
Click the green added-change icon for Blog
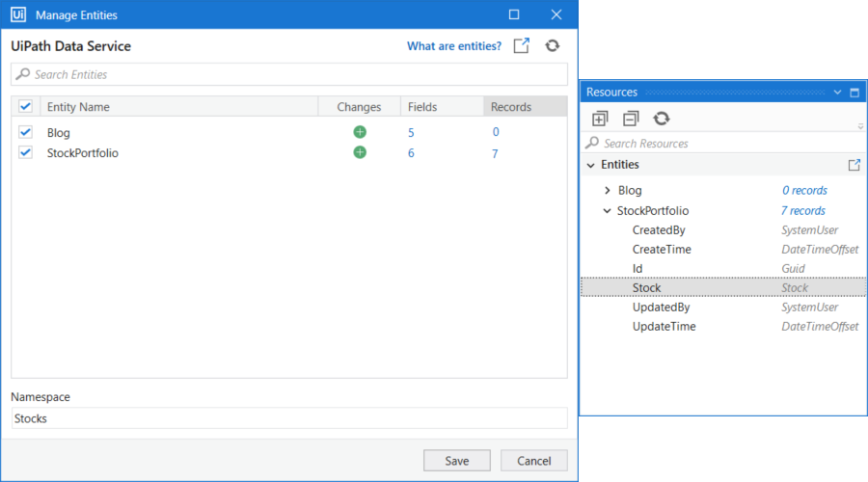(x=360, y=132)
